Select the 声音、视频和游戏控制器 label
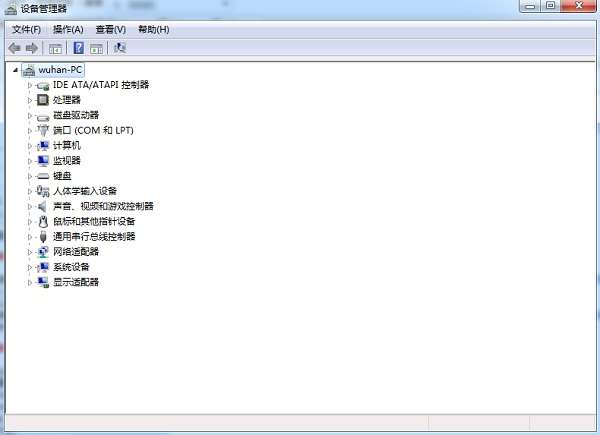Screen dimensions: 600x435 click(x=103, y=206)
